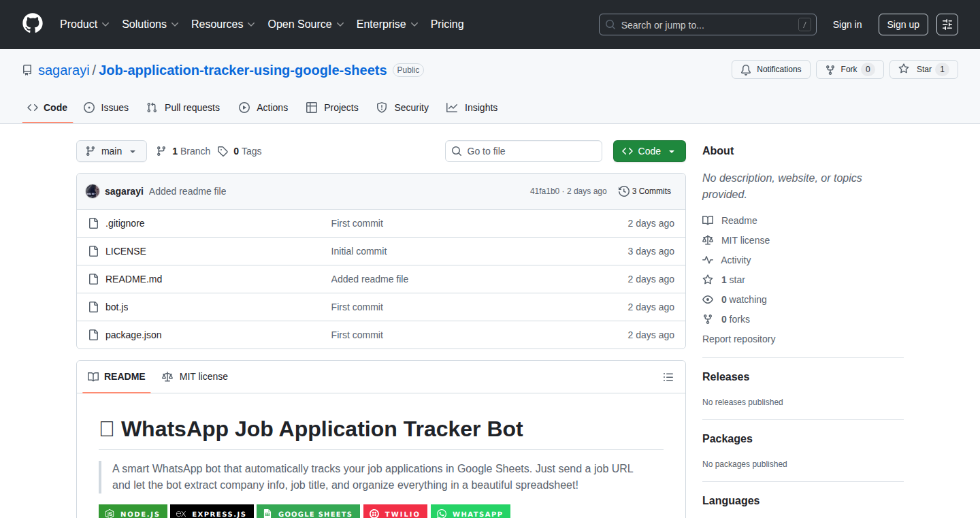980x518 pixels.
Task: Expand the Resources menu
Action: tap(223, 25)
